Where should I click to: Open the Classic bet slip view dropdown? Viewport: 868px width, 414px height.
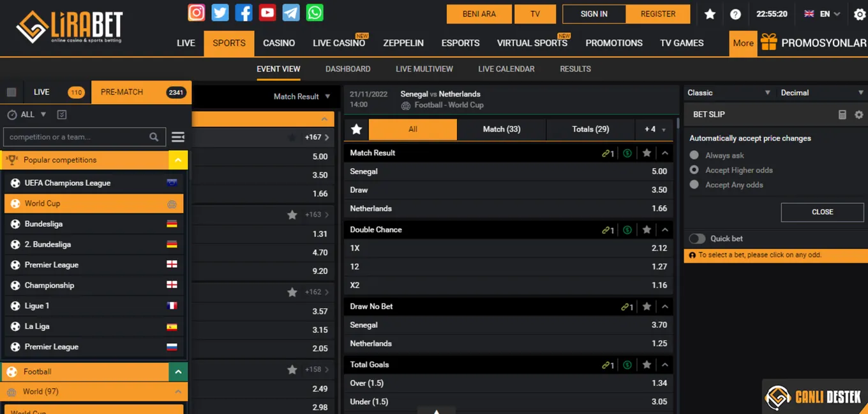click(729, 93)
